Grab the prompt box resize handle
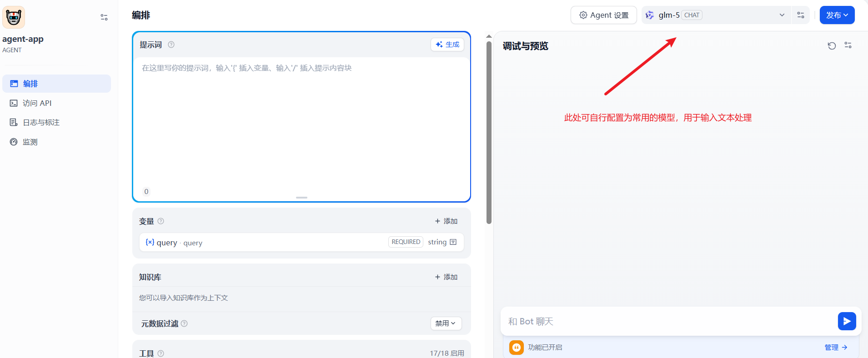The height and width of the screenshot is (358, 868). coord(301,198)
